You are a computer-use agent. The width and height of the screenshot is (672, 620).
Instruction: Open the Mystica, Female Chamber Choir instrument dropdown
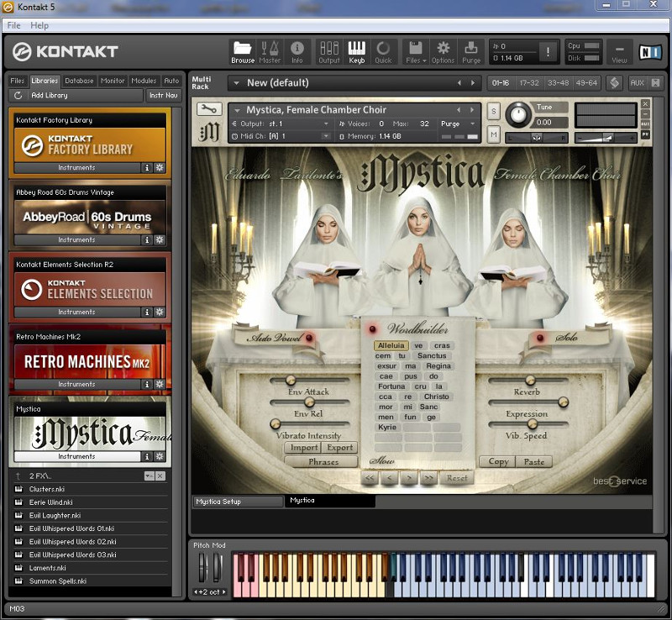(237, 110)
